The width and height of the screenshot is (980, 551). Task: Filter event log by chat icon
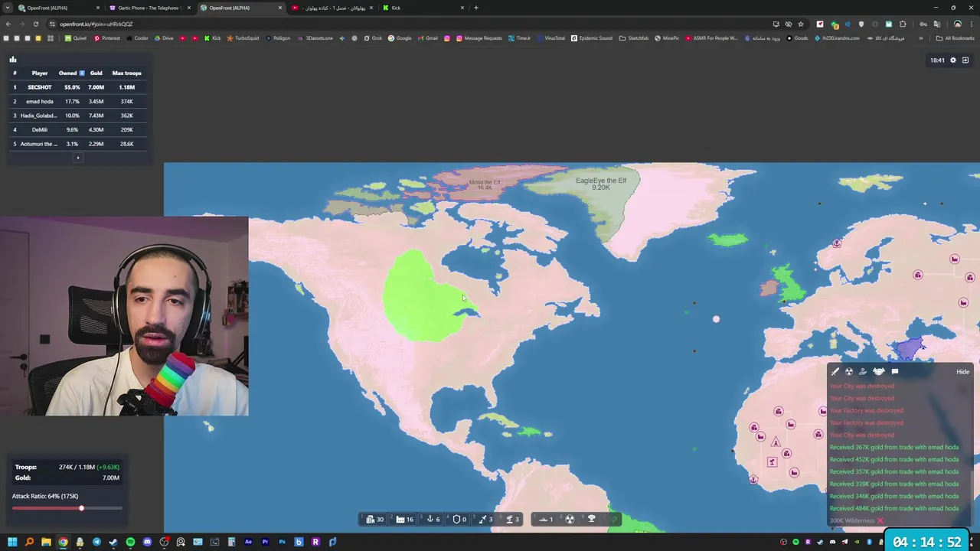tap(895, 371)
